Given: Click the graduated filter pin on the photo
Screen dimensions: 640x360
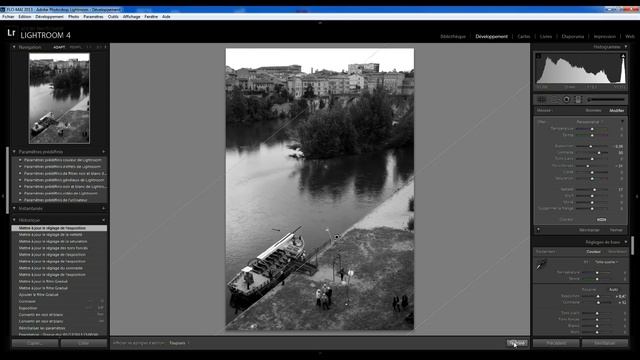Looking at the screenshot, I should coord(337,237).
